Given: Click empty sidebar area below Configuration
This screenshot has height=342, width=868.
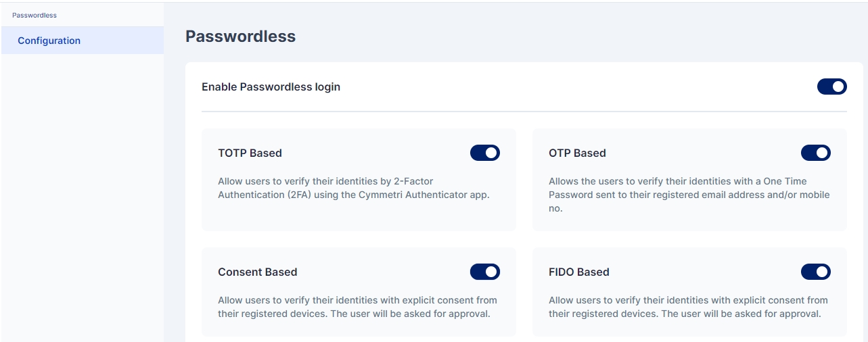Looking at the screenshot, I should point(81,203).
